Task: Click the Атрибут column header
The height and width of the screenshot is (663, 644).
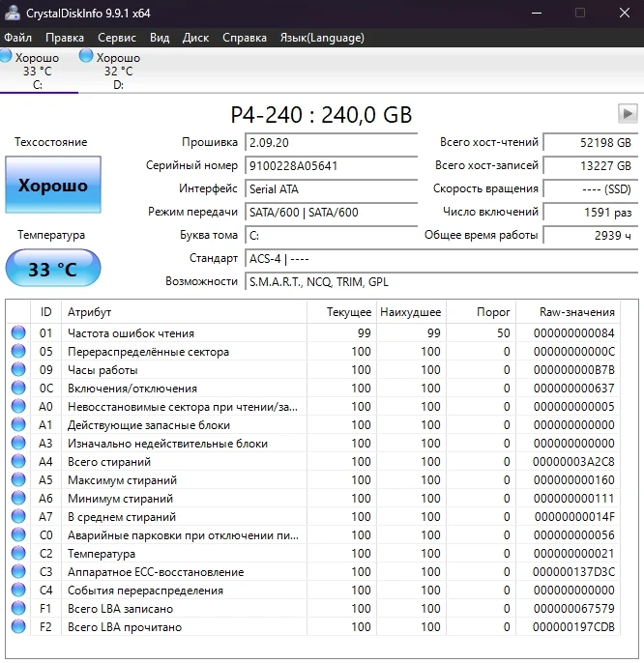Action: [184, 312]
